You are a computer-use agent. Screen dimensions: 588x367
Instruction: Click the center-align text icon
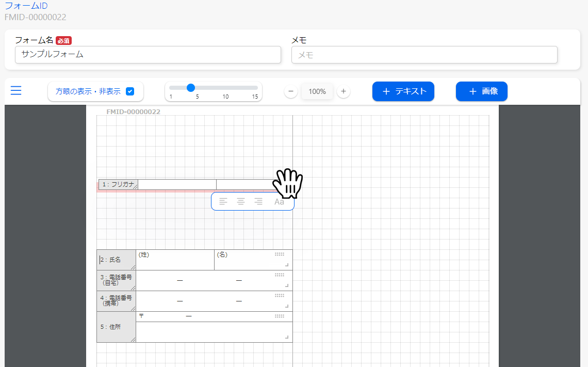[241, 201]
